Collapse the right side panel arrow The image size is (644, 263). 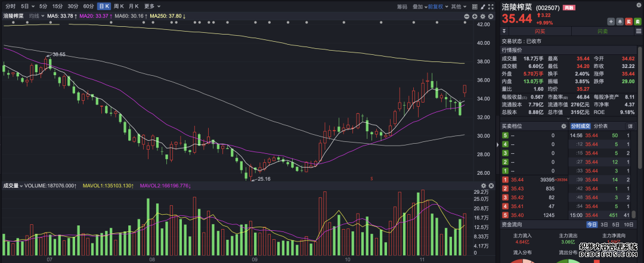click(498, 144)
